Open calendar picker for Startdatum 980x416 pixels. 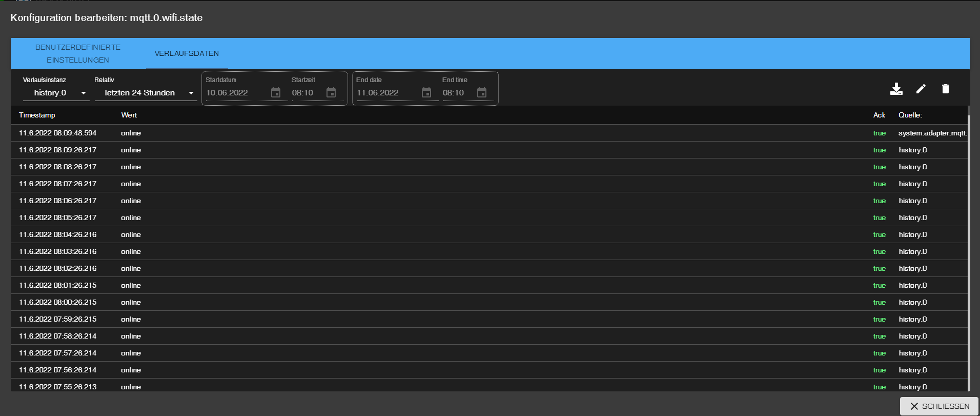[x=276, y=92]
